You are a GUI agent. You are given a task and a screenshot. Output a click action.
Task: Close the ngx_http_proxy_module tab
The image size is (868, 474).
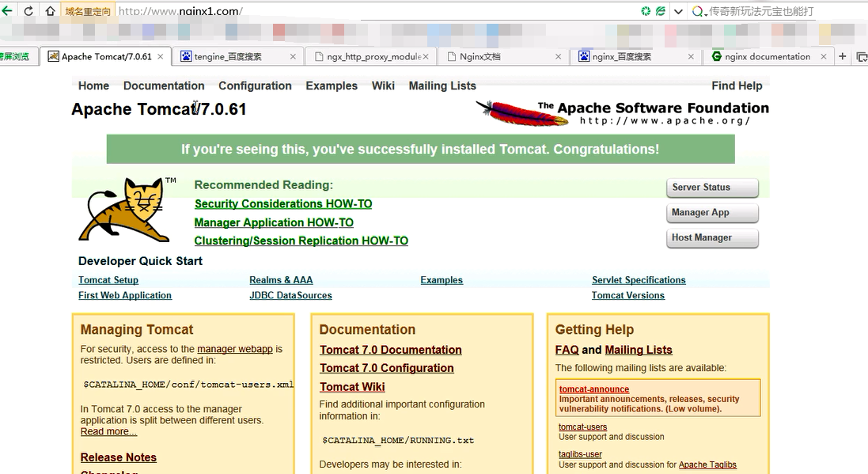(426, 56)
